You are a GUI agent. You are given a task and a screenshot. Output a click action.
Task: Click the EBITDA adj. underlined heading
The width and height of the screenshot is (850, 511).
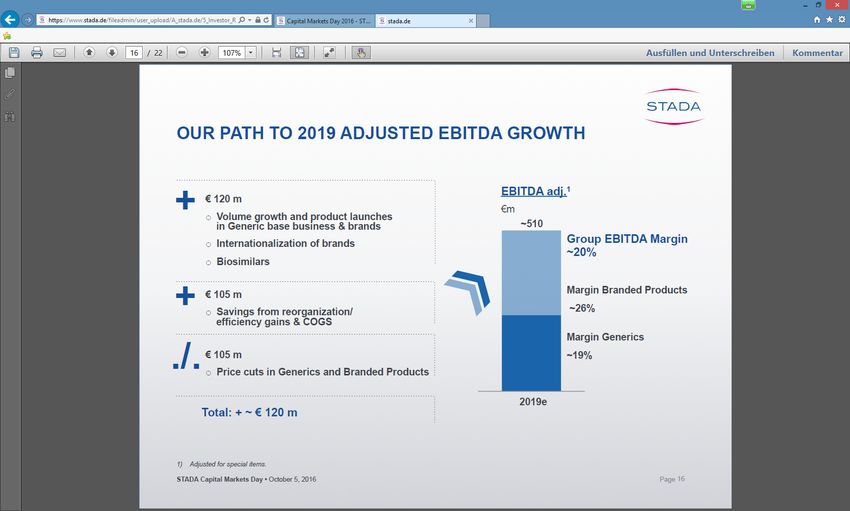(534, 191)
